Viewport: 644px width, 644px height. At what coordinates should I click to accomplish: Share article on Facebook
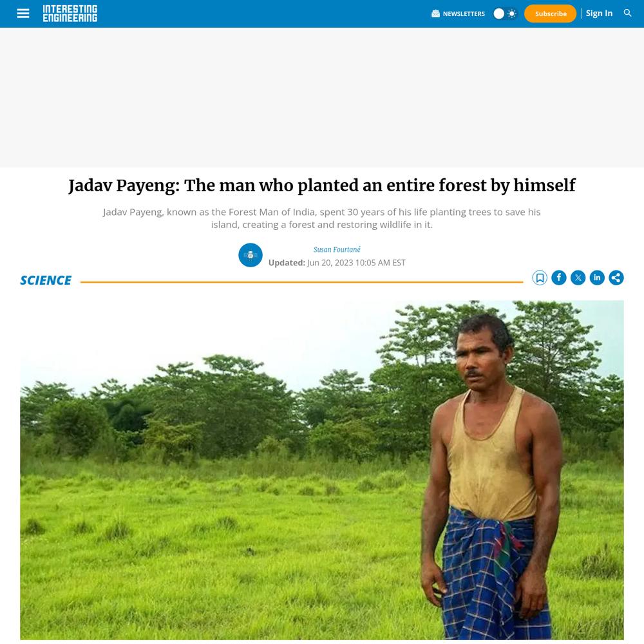point(558,278)
